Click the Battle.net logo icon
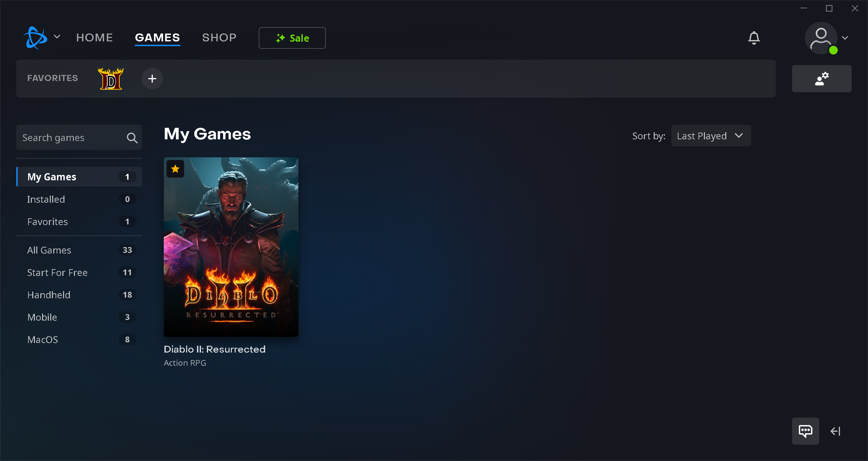Viewport: 868px width, 461px height. coord(35,38)
